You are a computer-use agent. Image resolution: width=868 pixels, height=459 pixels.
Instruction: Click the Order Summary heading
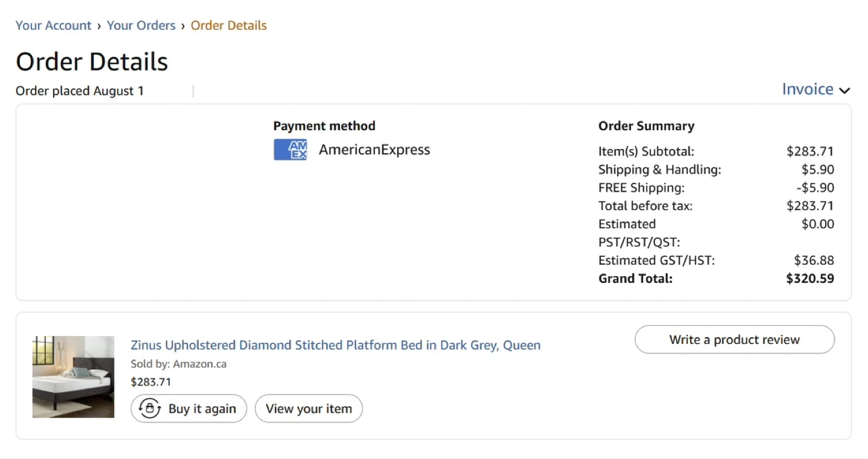pos(646,126)
